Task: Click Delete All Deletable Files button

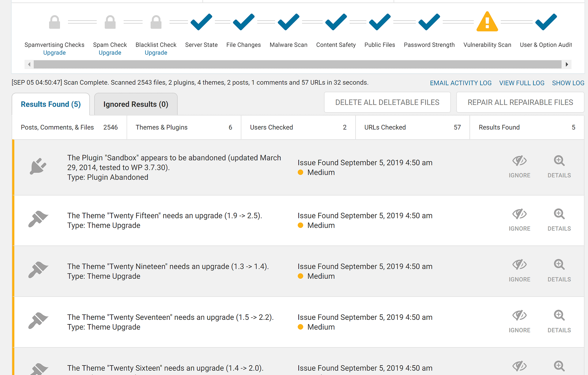Action: point(387,102)
